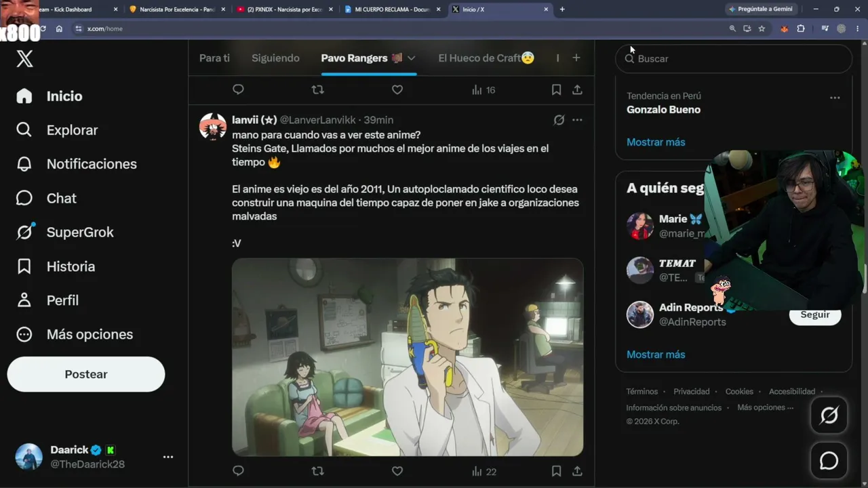Switch to El Hueco de Craft tab

[486, 58]
